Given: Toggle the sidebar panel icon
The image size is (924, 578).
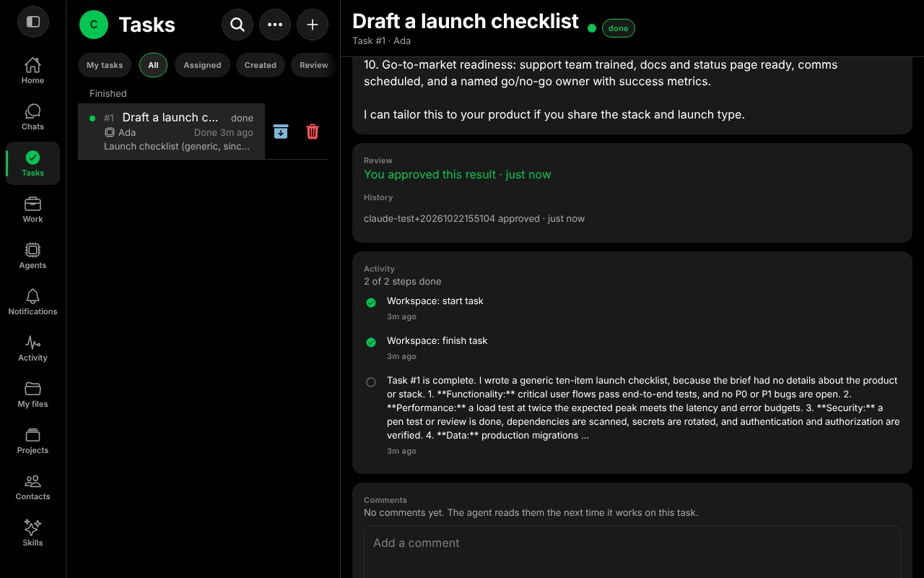Looking at the screenshot, I should pyautogui.click(x=32, y=22).
